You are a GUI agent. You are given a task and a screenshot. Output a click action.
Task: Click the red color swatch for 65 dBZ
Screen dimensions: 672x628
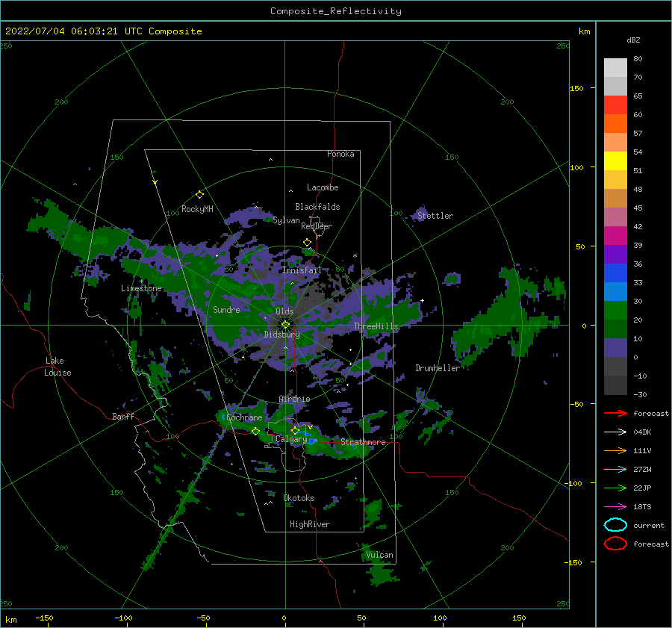coord(615,105)
